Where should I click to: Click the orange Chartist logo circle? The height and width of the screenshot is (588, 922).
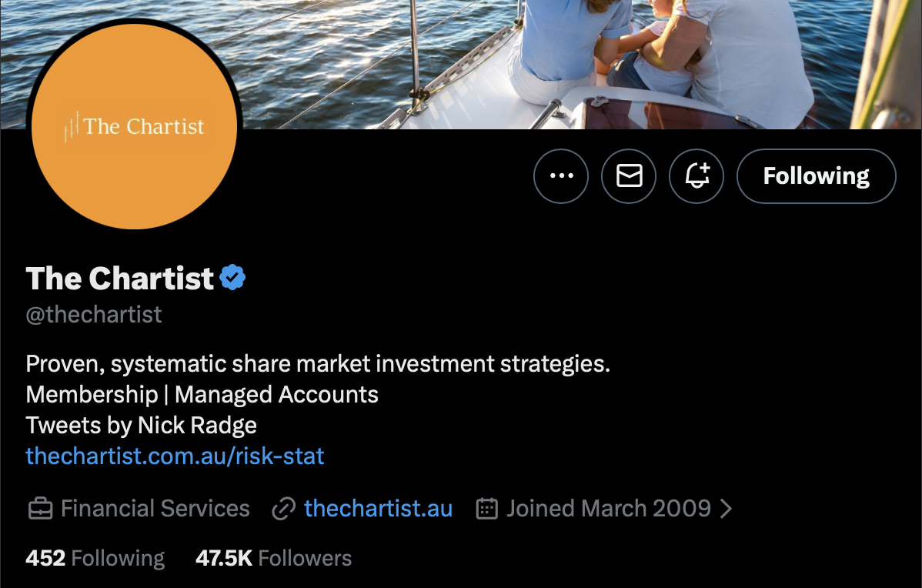132,125
